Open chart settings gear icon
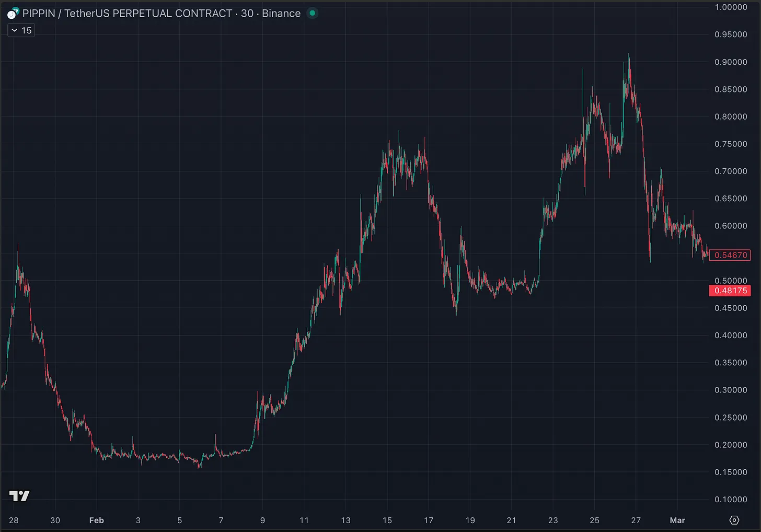The width and height of the screenshot is (761, 532). click(734, 520)
